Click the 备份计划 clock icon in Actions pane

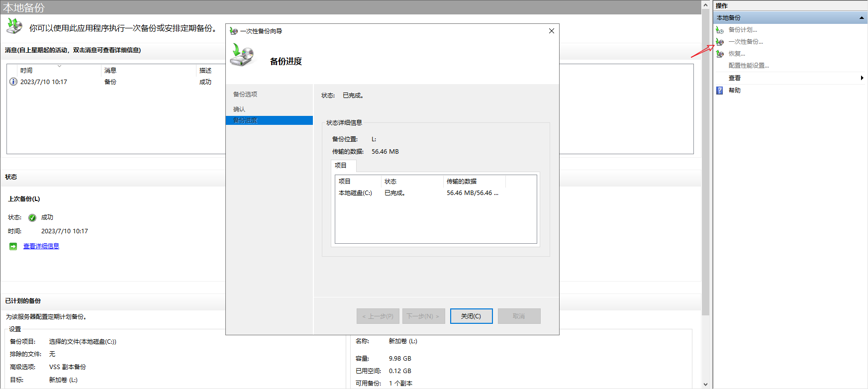(720, 30)
